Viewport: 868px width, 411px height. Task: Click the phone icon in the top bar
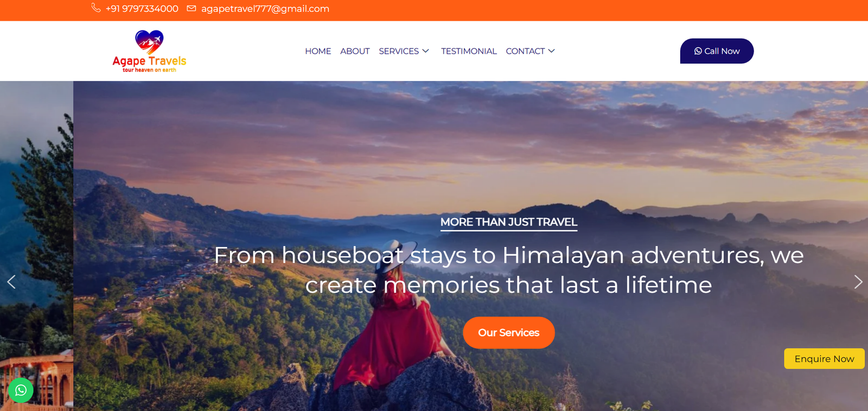[x=96, y=8]
